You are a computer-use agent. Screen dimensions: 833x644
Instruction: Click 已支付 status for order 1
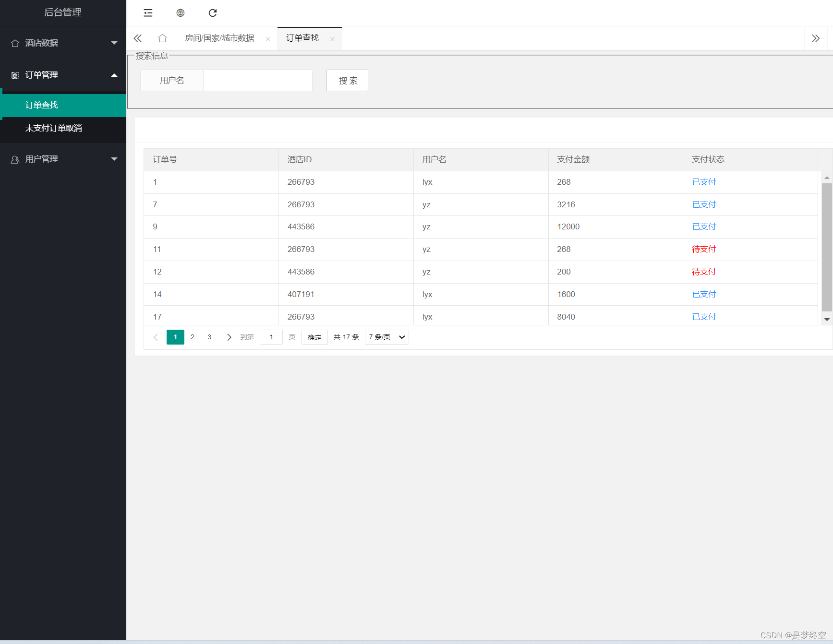coord(704,182)
